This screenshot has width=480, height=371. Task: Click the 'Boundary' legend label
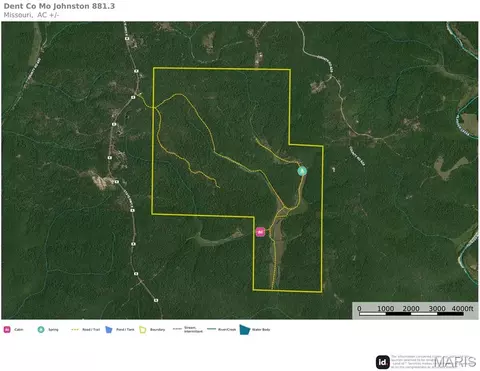(x=157, y=330)
